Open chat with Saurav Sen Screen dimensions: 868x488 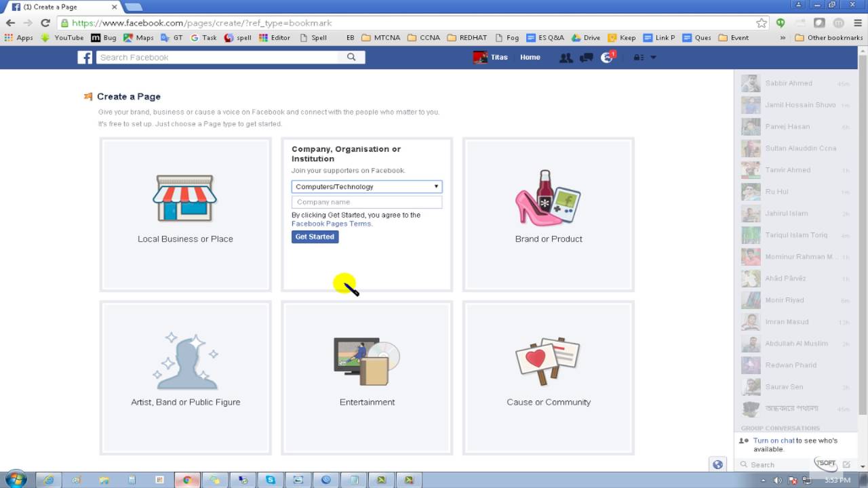pyautogui.click(x=795, y=387)
